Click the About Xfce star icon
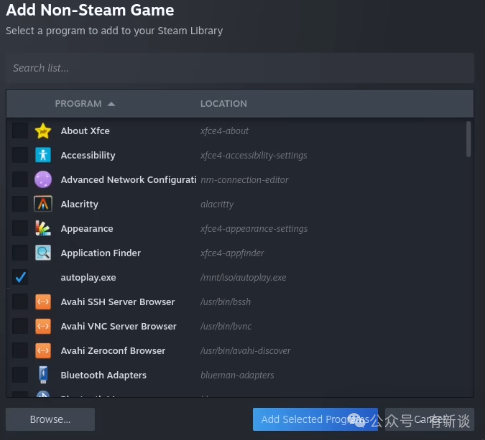This screenshot has height=440, width=485. click(x=43, y=131)
